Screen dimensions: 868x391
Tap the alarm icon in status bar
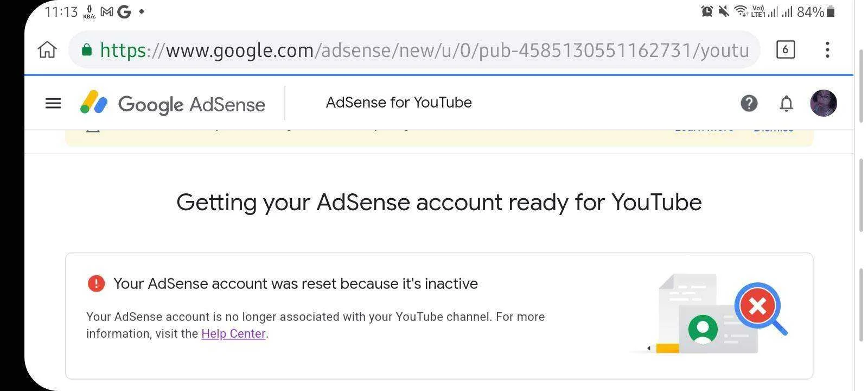707,11
